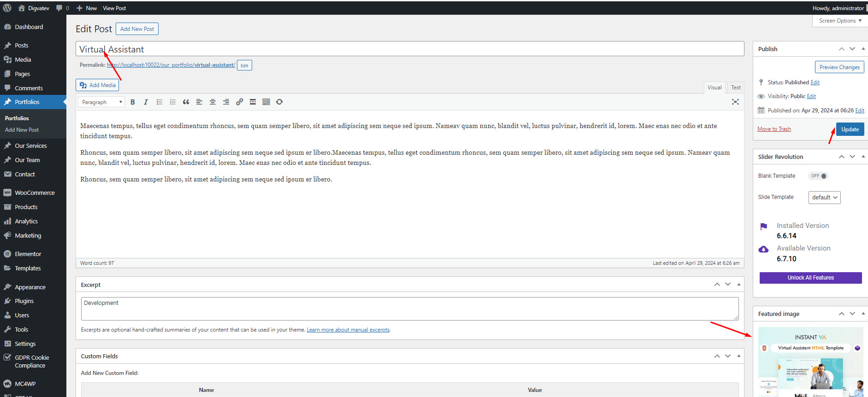
Task: Move the Featured image box up
Action: tap(842, 314)
